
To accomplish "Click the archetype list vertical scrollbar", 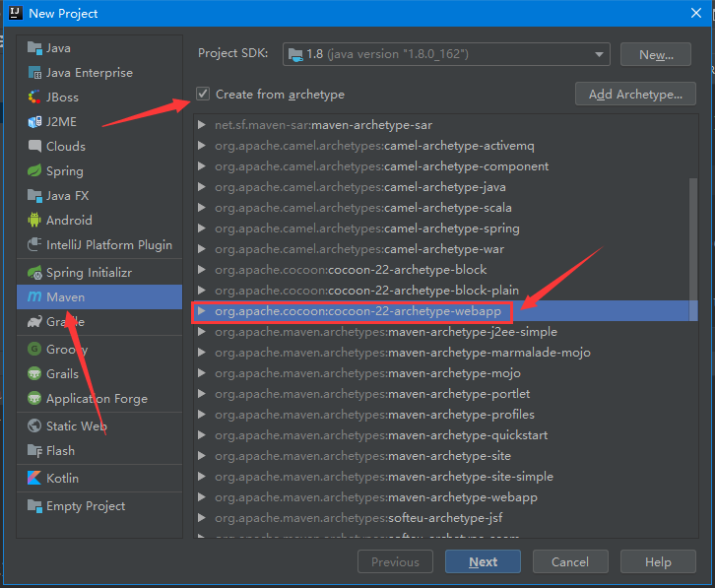I will pyautogui.click(x=693, y=248).
